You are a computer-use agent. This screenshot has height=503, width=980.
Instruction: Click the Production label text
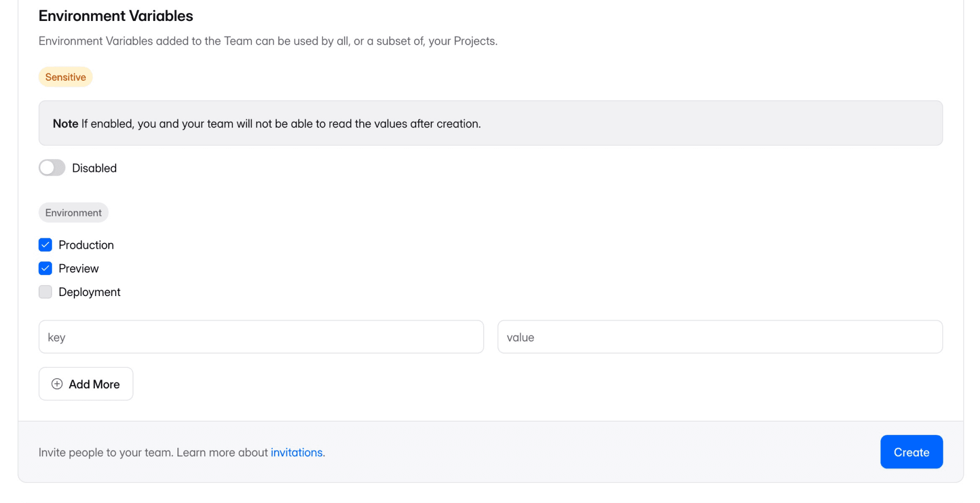[x=86, y=245]
